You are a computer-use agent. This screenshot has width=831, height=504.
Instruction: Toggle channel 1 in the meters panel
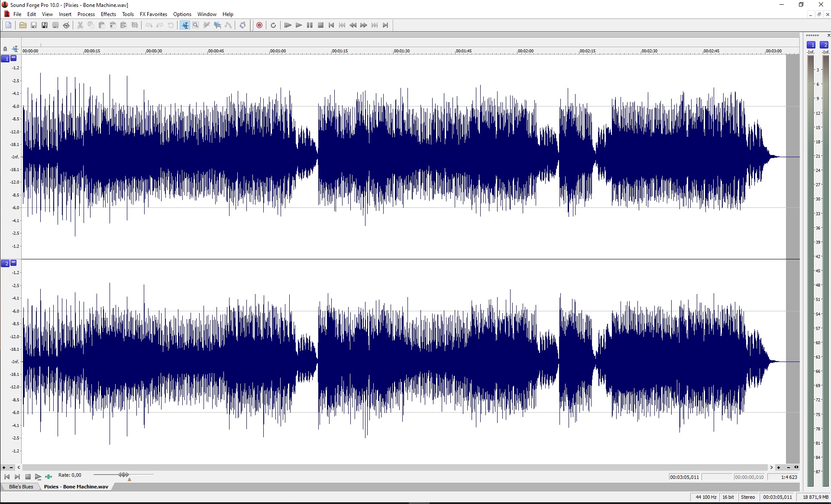click(811, 45)
